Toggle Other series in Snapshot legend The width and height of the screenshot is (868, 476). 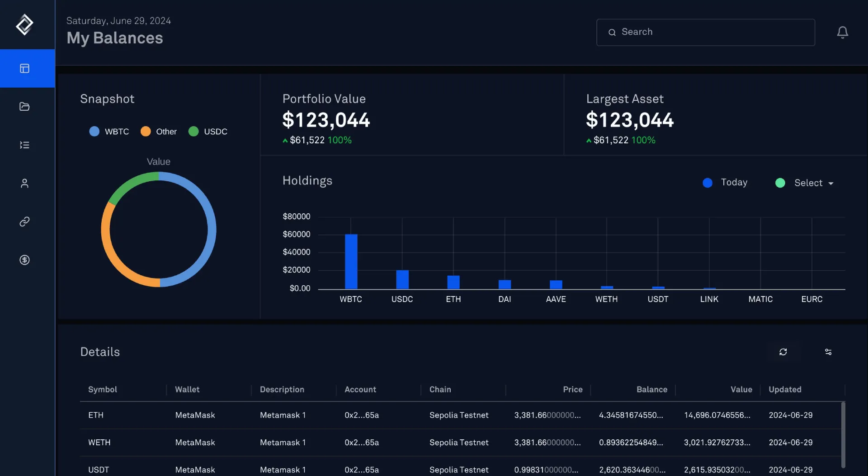coord(159,132)
